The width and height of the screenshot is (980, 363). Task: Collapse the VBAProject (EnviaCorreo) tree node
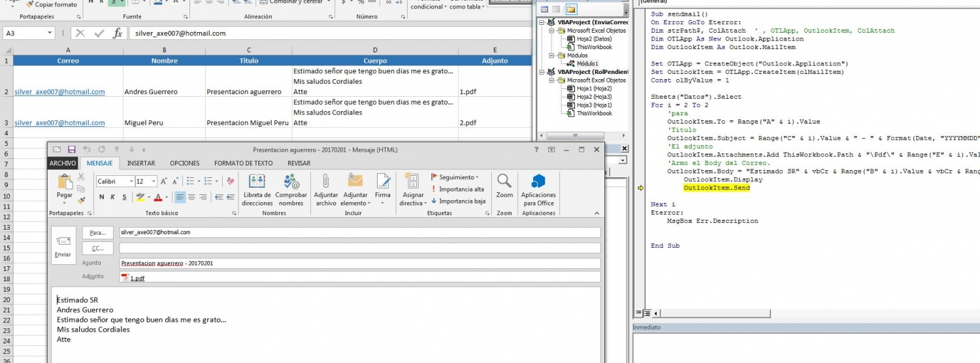(542, 22)
